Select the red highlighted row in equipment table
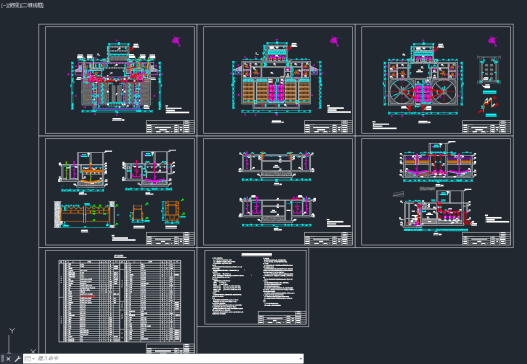Viewport: 527px width, 364px height. [x=88, y=296]
